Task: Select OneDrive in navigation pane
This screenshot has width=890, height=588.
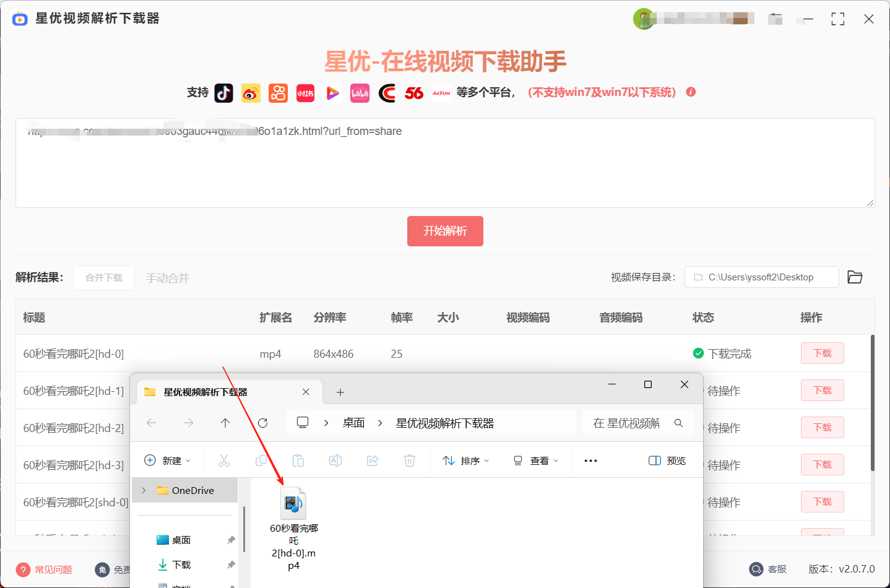Action: click(x=184, y=490)
